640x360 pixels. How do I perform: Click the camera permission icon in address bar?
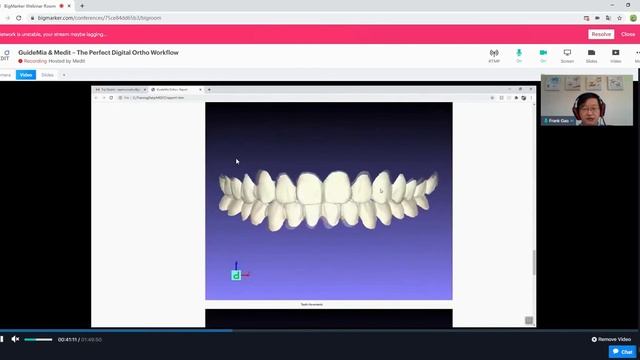click(597, 18)
